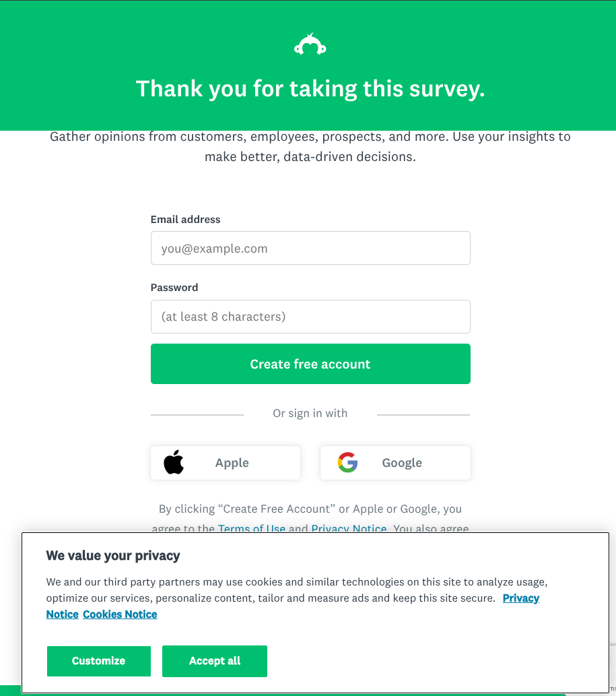Click into the Password field

[x=310, y=317]
